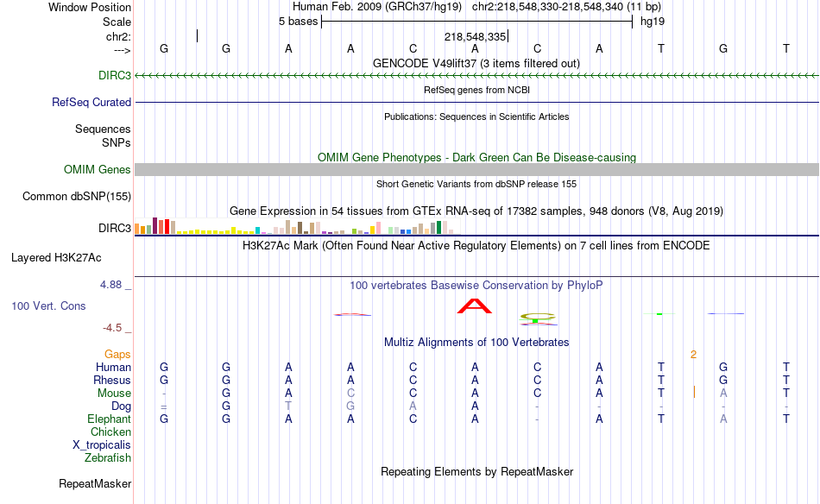Click the Window Position label
The height and width of the screenshot is (504, 820).
[x=90, y=7]
